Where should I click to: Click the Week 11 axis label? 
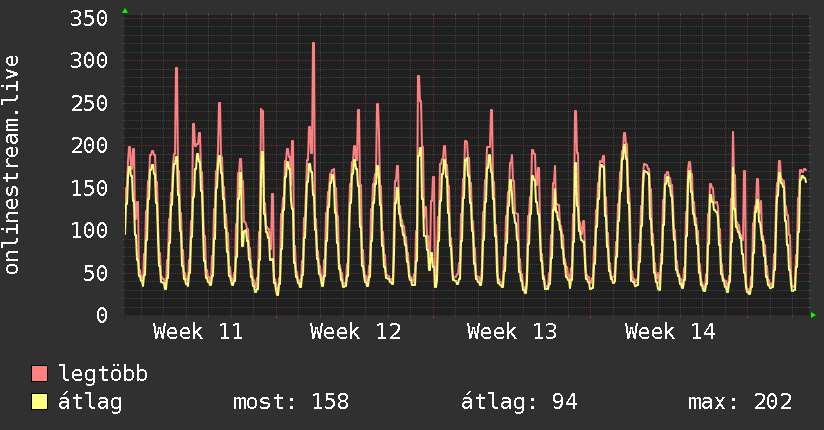pos(198,332)
